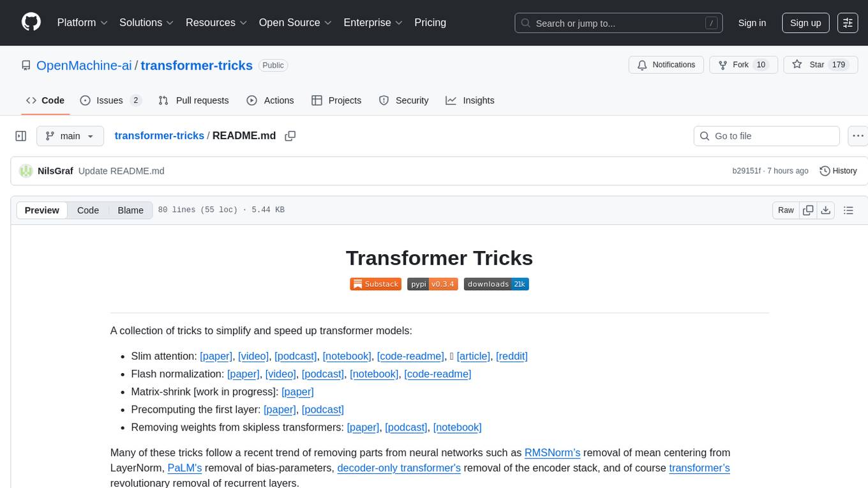This screenshot has height=488, width=868.
Task: Open Matrix-shrink [paper] link
Action: [297, 392]
